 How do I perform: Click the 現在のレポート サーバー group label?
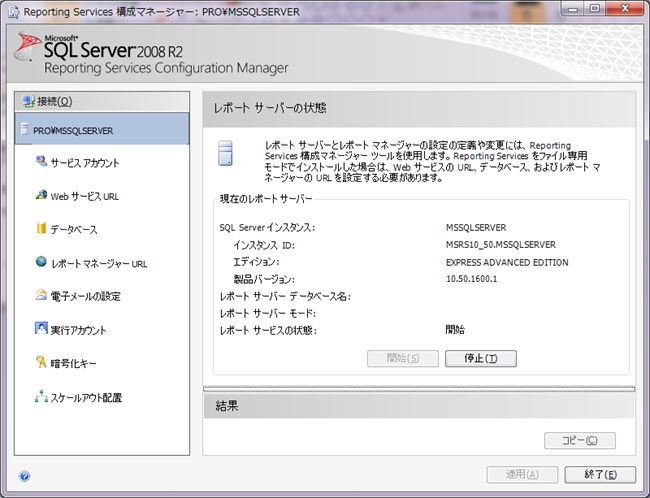tap(266, 199)
